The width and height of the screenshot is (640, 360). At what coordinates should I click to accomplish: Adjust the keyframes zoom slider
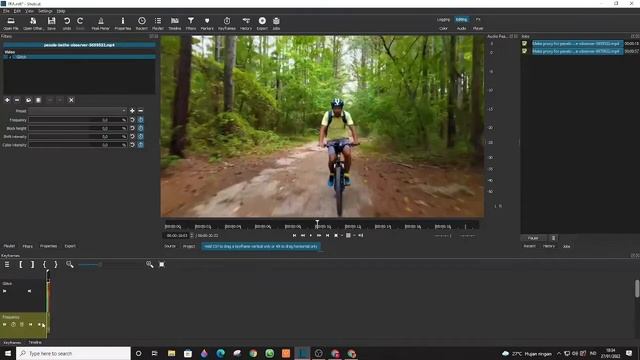[x=110, y=264]
